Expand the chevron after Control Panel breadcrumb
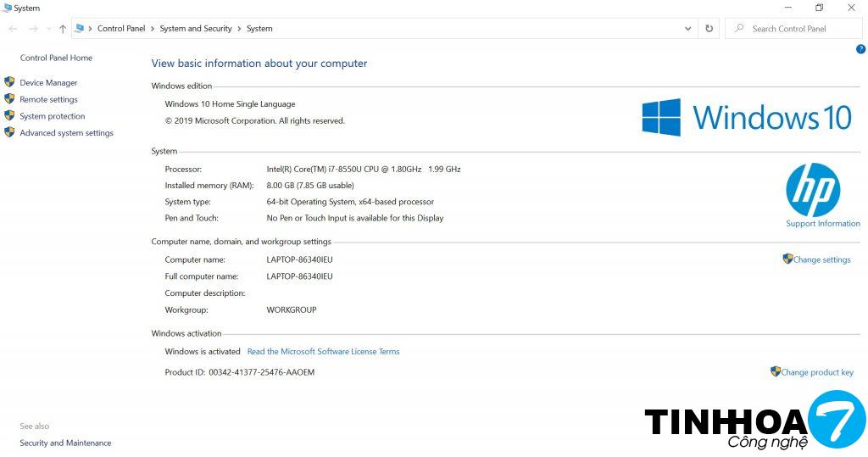The image size is (868, 457). click(x=153, y=29)
